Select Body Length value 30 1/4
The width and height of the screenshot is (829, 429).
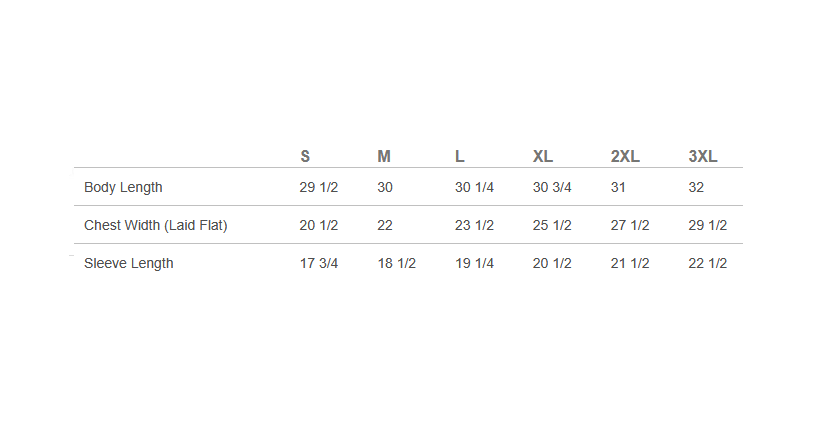(474, 187)
